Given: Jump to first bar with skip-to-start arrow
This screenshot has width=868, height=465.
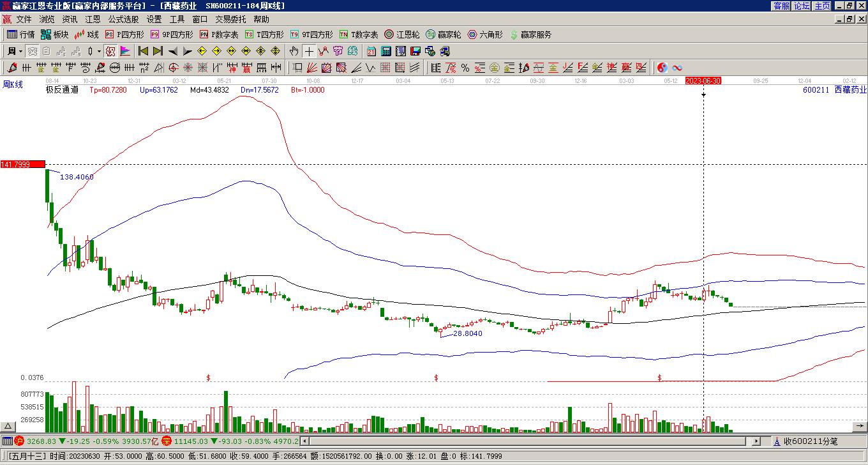Looking at the screenshot, I should (143, 51).
